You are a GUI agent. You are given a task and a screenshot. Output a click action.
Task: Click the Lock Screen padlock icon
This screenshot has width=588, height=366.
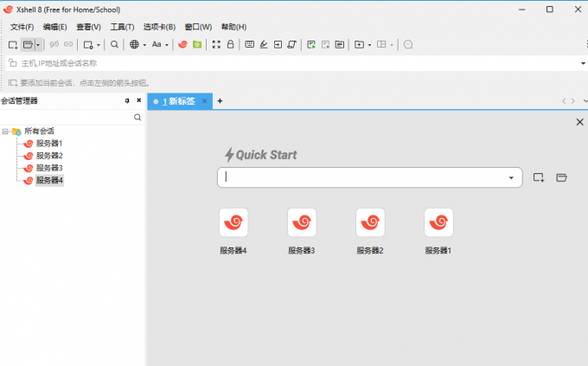pyautogui.click(x=230, y=44)
